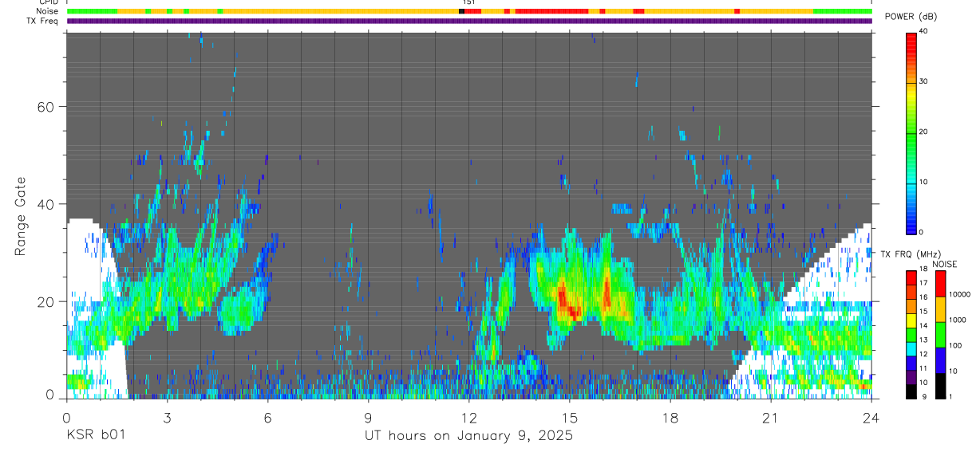Click the "6" hour tick on time axis

pos(267,418)
